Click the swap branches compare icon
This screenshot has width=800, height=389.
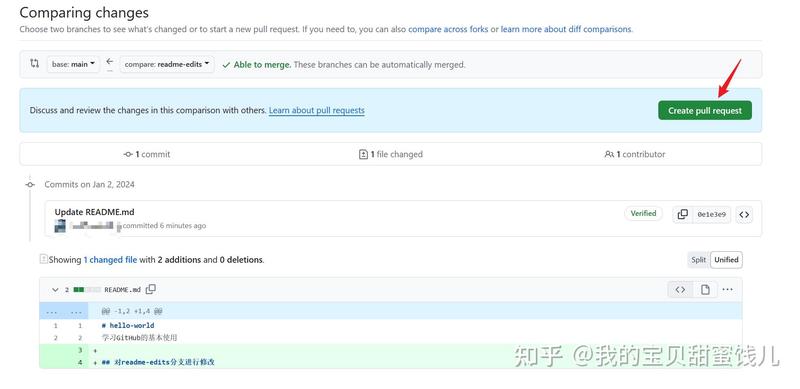coord(34,64)
